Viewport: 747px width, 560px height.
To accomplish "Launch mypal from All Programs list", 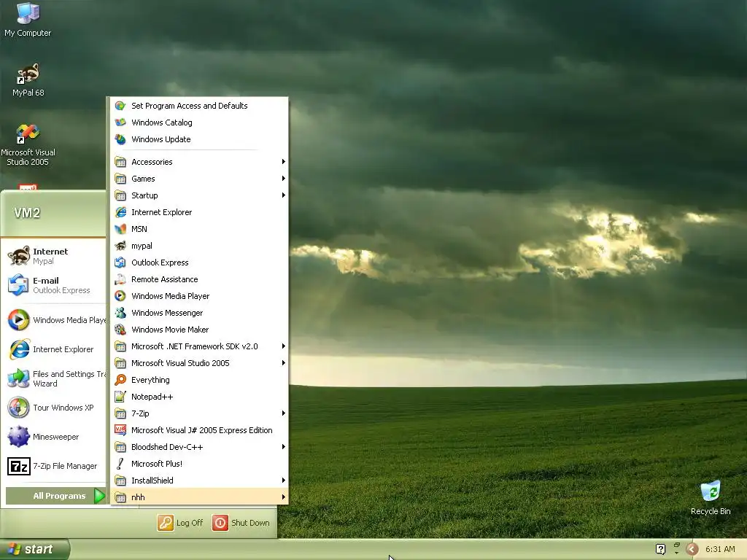I will pyautogui.click(x=200, y=246).
